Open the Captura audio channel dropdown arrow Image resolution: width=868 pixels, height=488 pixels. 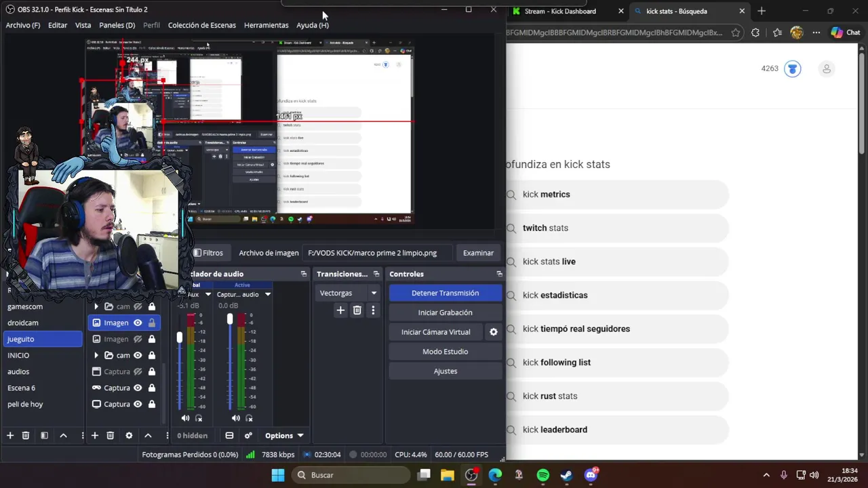pos(267,294)
